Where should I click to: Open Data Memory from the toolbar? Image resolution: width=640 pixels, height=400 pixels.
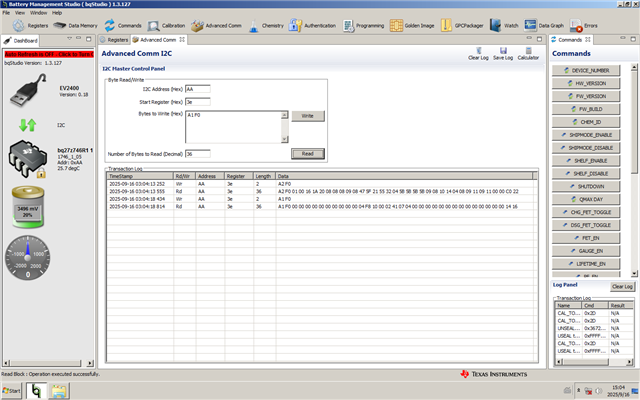pos(76,26)
